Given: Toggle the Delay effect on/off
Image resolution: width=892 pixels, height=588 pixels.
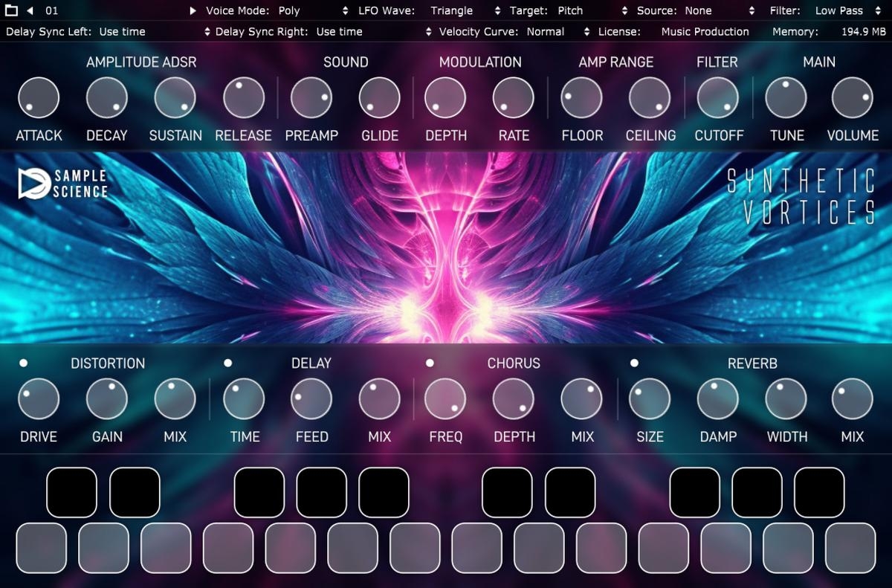Looking at the screenshot, I should (x=228, y=363).
